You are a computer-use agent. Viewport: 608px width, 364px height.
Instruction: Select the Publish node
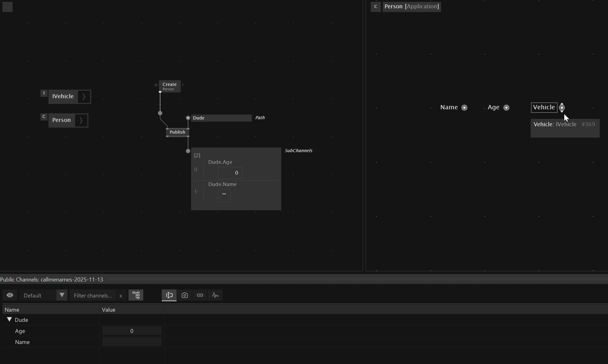[178, 132]
